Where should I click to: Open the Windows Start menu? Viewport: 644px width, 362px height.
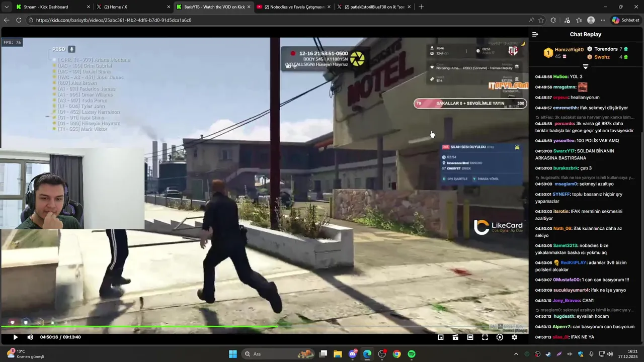click(233, 354)
